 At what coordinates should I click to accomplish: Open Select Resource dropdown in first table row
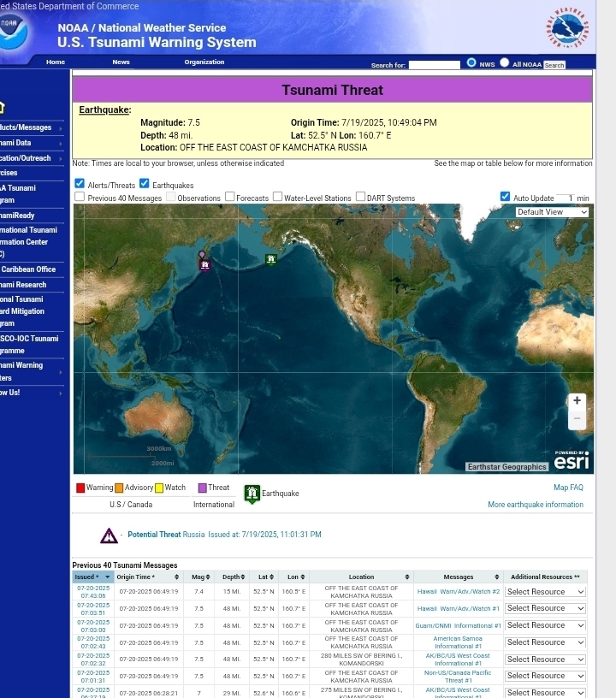pyautogui.click(x=545, y=592)
